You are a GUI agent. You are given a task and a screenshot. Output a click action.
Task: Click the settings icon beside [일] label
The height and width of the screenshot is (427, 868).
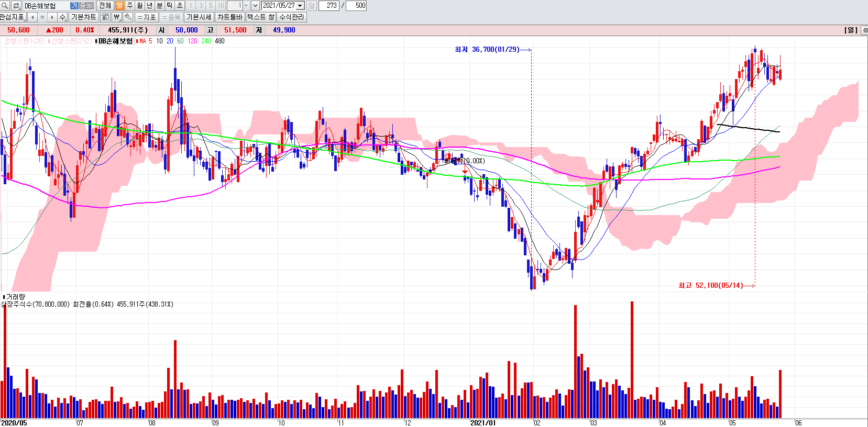click(x=864, y=30)
